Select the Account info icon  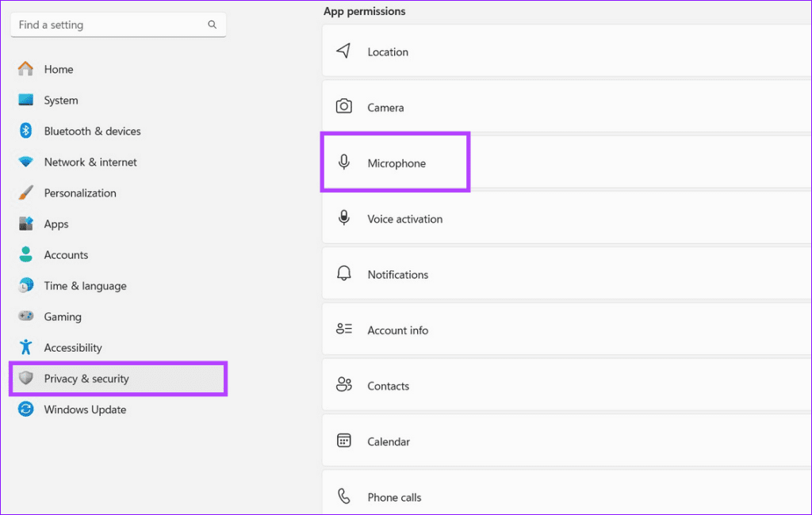pyautogui.click(x=344, y=330)
